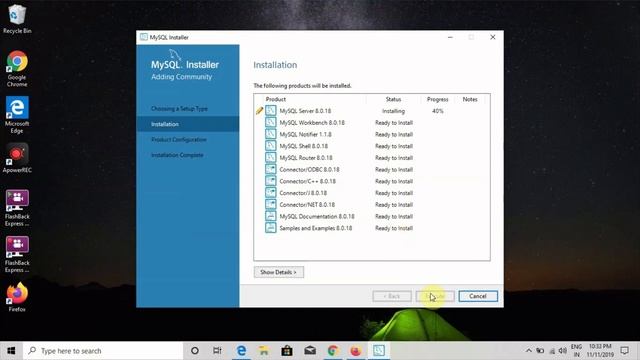Open the Recycle Bin desktop icon
The width and height of the screenshot is (640, 360).
(16, 18)
